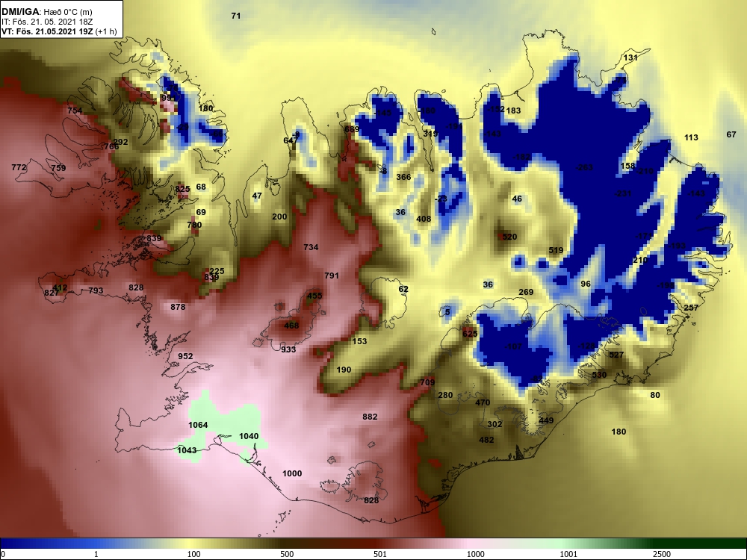Screen dimensions: 747x560
Task: Click the map value '772'
Action: [x=19, y=167]
